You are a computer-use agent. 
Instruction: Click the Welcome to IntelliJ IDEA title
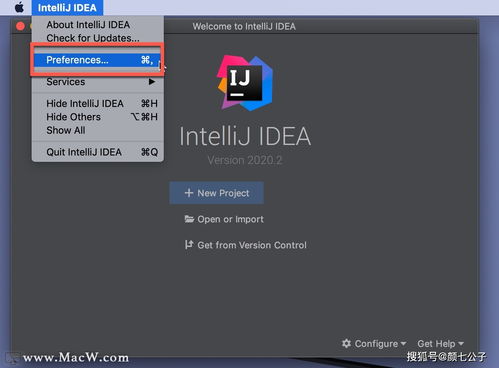coord(244,27)
